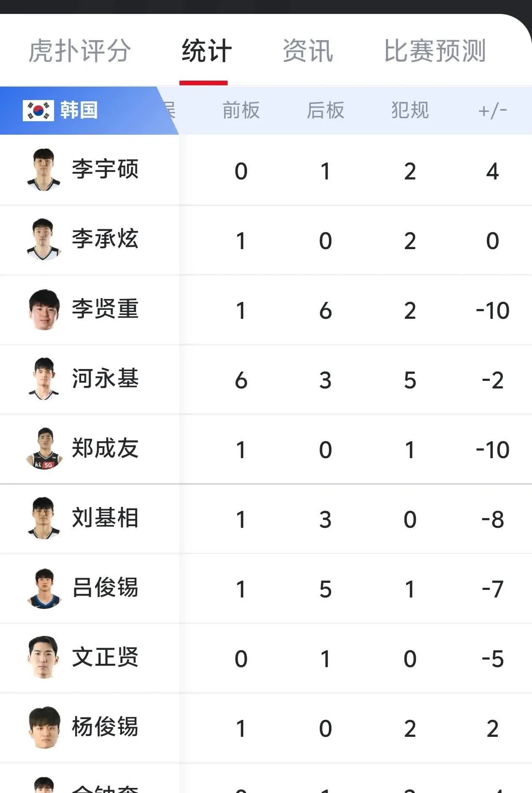This screenshot has width=532, height=793.
Task: Open the 资讯 tab
Action: (x=308, y=51)
